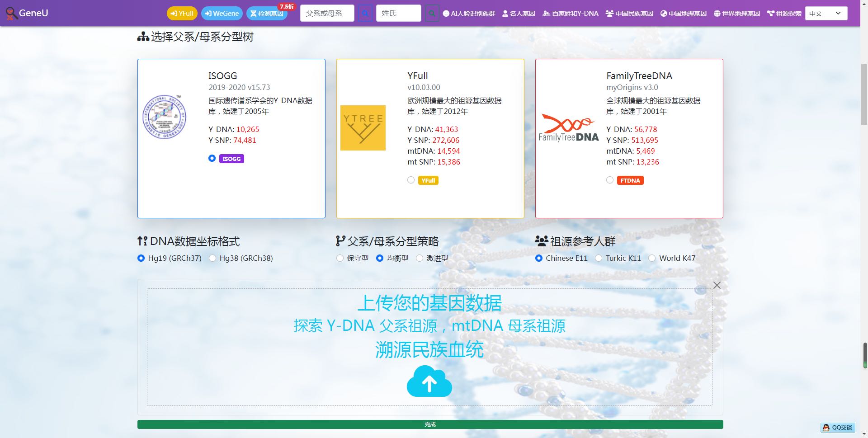868x438 pixels.
Task: Open the 中国民族基因 menu item
Action: click(629, 14)
